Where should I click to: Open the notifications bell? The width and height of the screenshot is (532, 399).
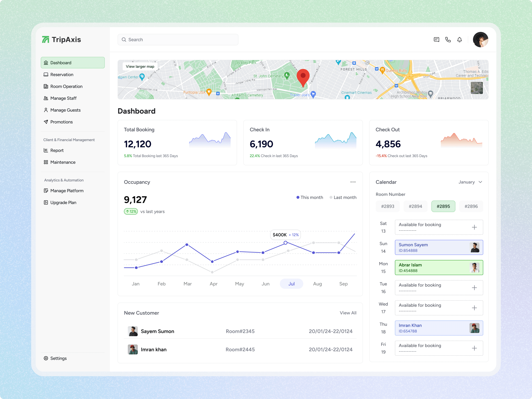459,40
